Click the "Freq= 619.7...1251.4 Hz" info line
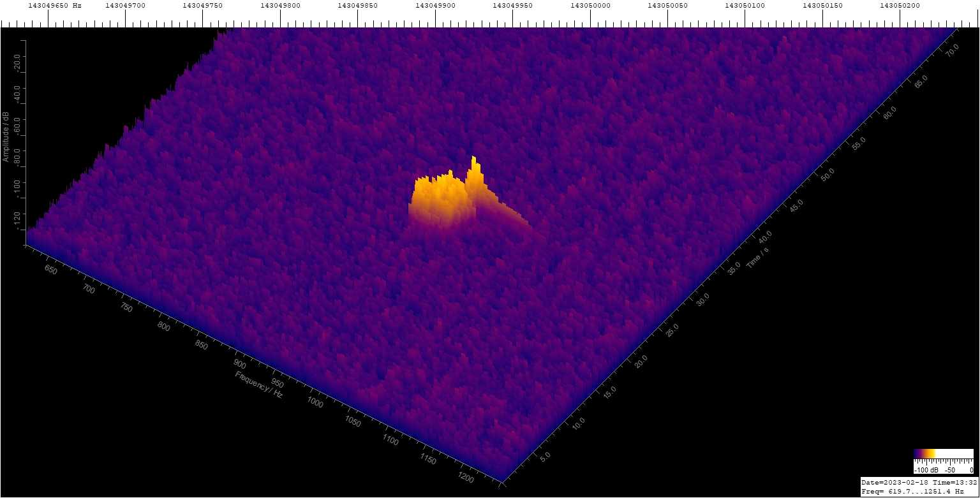This screenshot has width=980, height=498. (912, 492)
